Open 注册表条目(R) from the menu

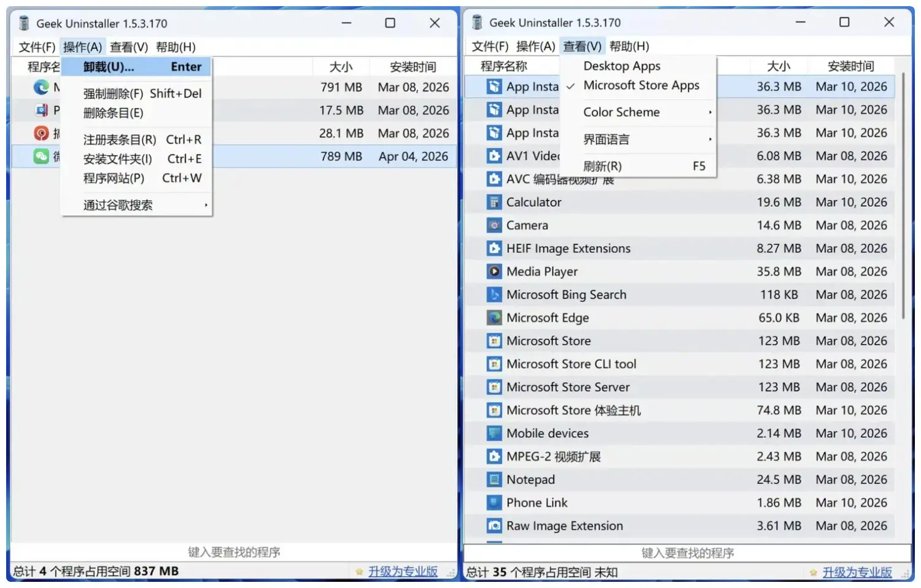(x=137, y=139)
